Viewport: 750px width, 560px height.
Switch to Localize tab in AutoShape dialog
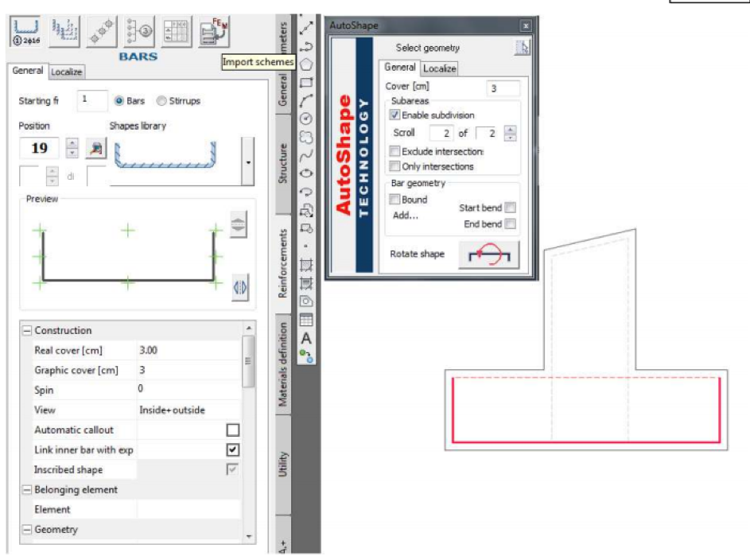tap(439, 68)
